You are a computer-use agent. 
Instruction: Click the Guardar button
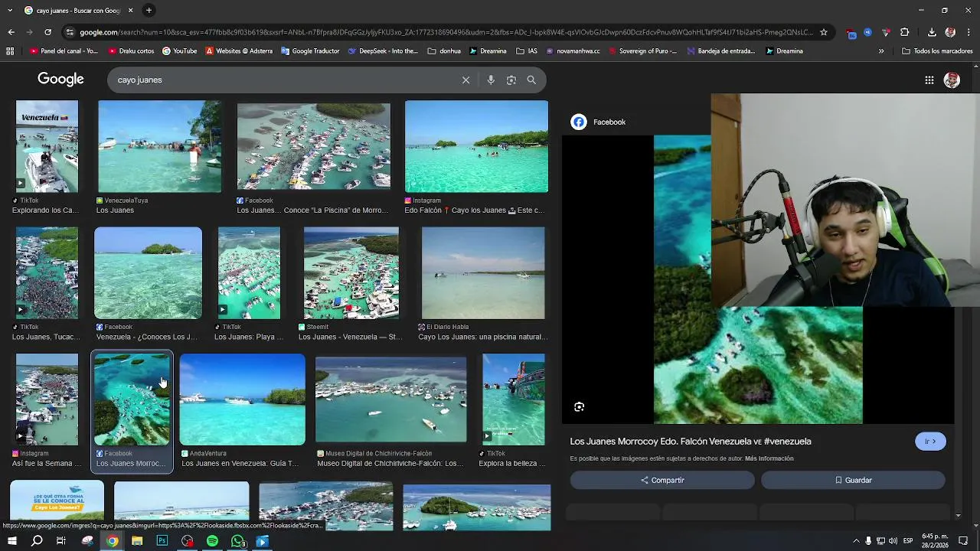[853, 481]
